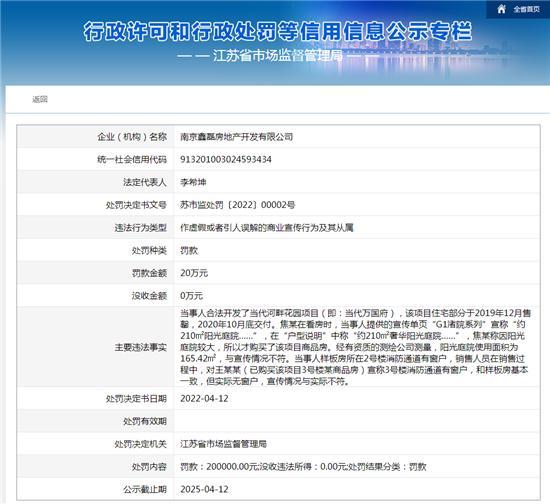This screenshot has height=504, width=550.
Task: Click the 违法行为类型 label
Action: click(141, 228)
